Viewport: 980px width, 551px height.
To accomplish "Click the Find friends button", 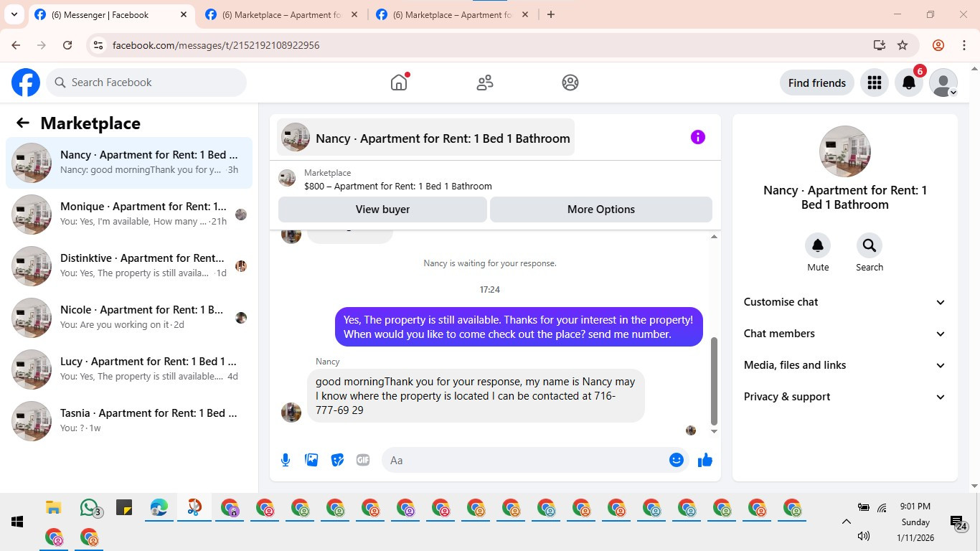I will point(817,83).
